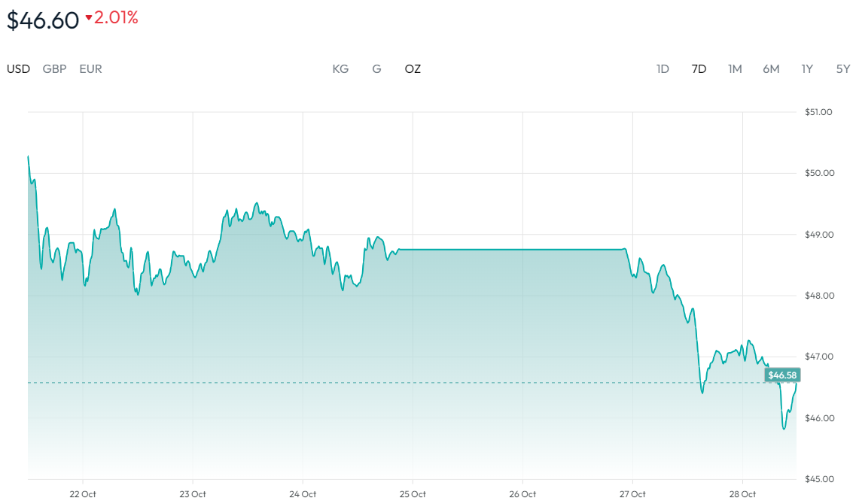Click the red down-triangle price change icon
856x504 pixels.
pos(89,19)
